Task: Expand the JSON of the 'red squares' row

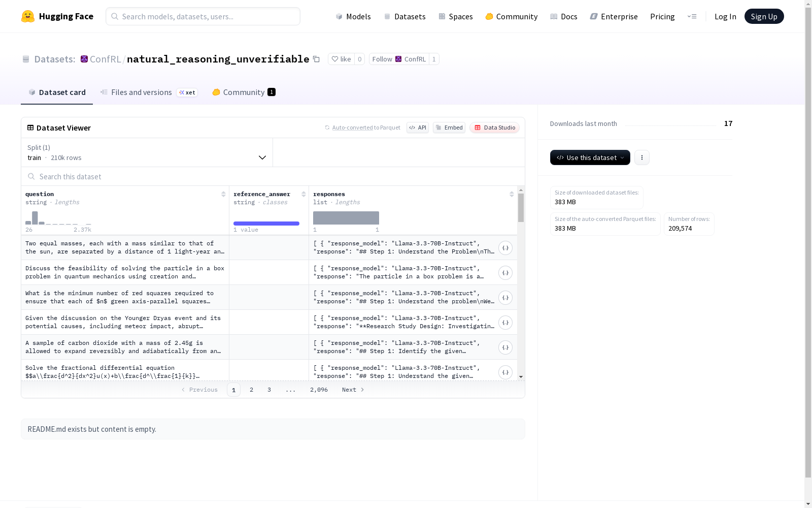Action: tap(505, 298)
